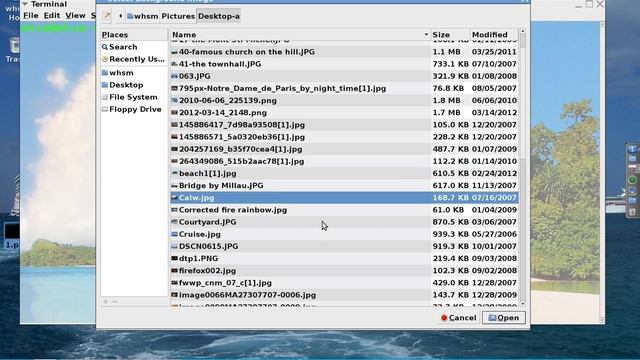The image size is (640, 360).
Task: Click Places column header
Action: tap(134, 35)
